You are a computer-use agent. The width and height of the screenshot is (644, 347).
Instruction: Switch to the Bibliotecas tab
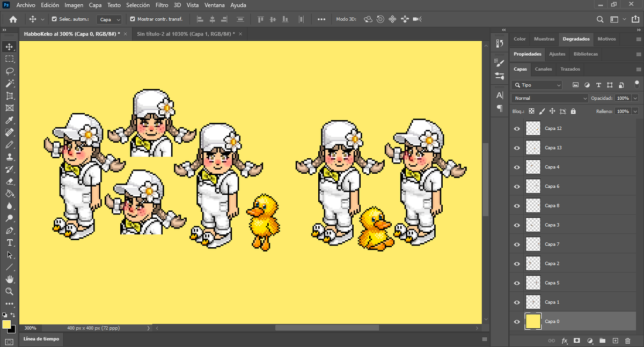[586, 54]
